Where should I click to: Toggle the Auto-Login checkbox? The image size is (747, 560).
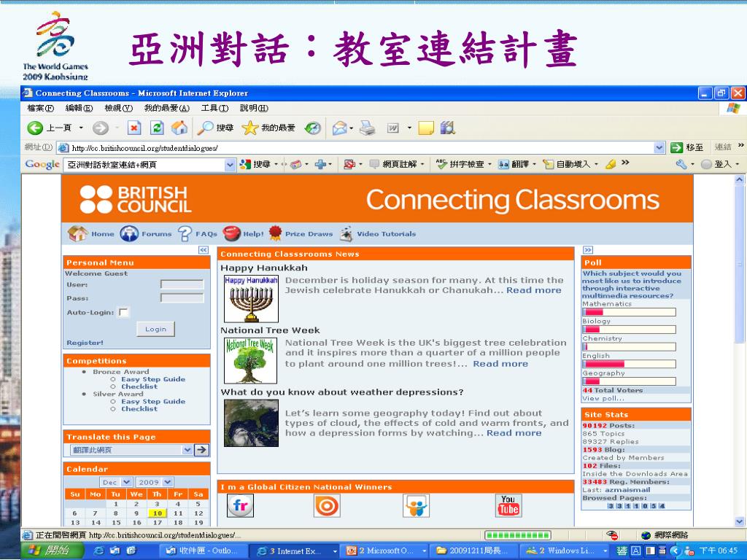click(x=123, y=312)
